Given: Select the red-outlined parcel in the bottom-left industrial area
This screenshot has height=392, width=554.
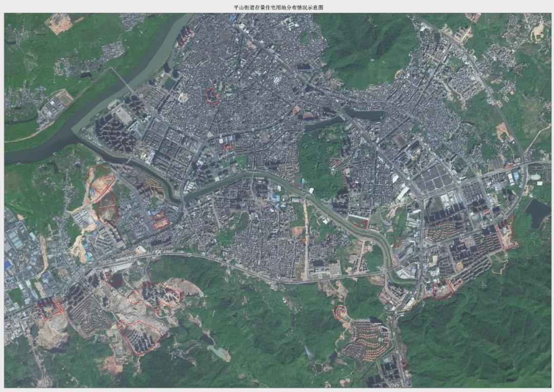Looking at the screenshot, I should point(50,308).
